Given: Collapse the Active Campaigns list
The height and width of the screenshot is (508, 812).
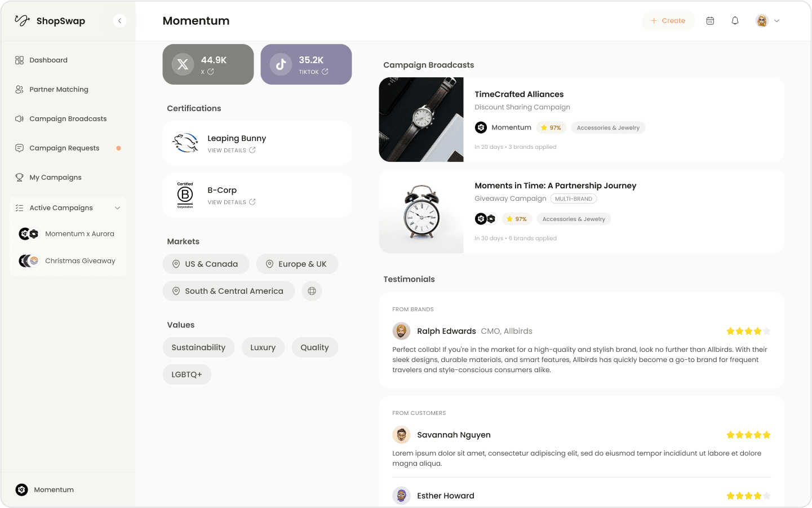Looking at the screenshot, I should (117, 207).
